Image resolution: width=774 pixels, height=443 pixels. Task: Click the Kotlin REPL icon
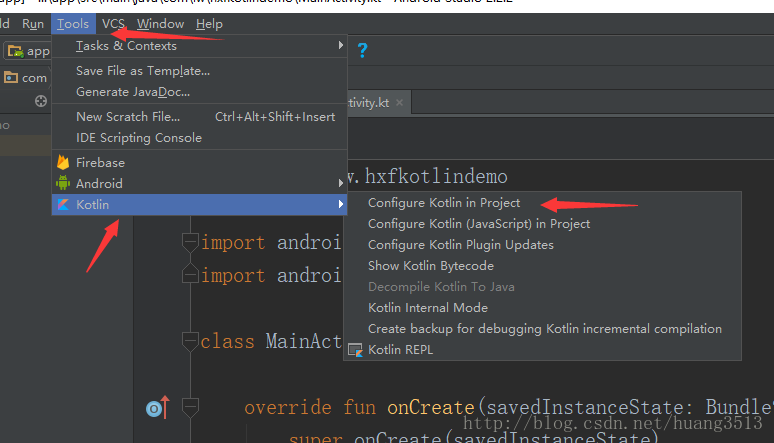tap(355, 350)
